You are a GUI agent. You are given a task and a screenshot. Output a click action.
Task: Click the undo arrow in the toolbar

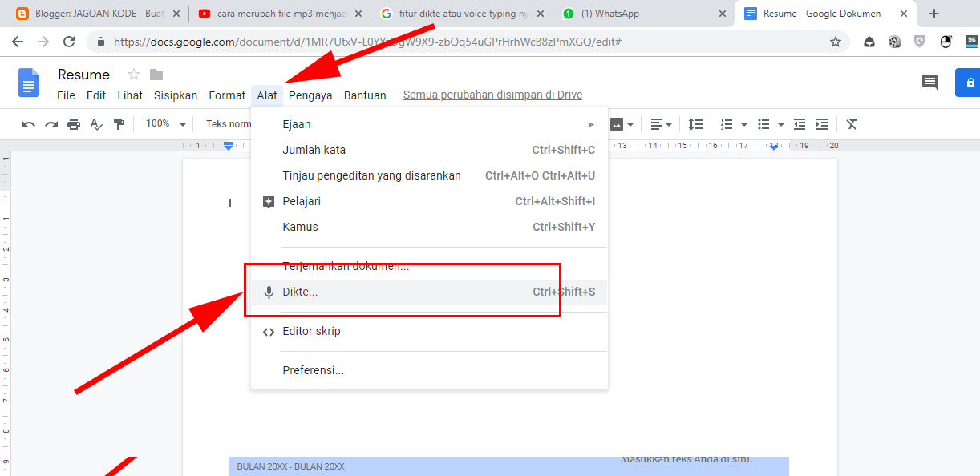pyautogui.click(x=29, y=124)
